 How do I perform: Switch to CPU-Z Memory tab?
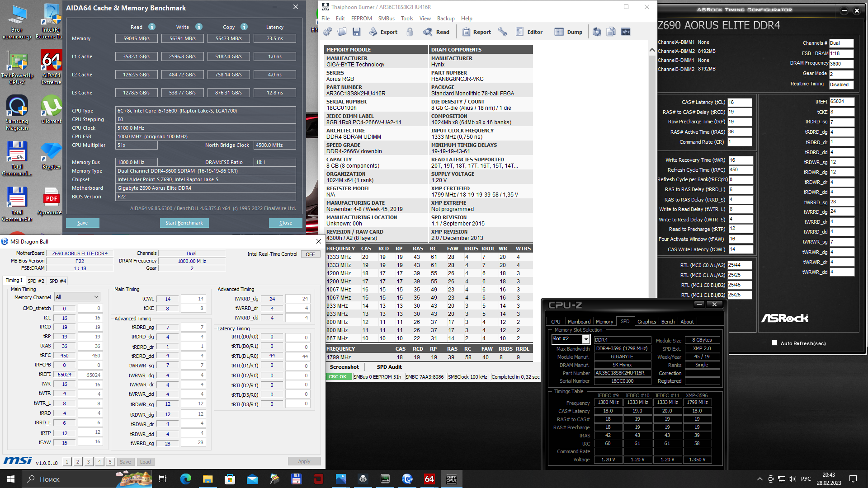(604, 322)
